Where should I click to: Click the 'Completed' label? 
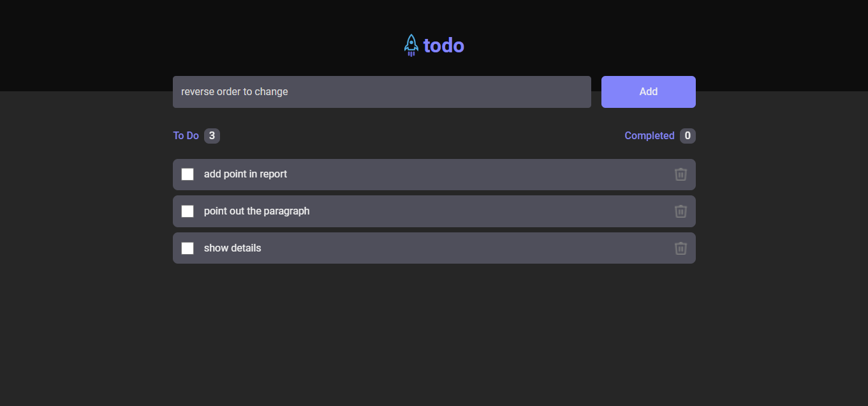point(649,135)
